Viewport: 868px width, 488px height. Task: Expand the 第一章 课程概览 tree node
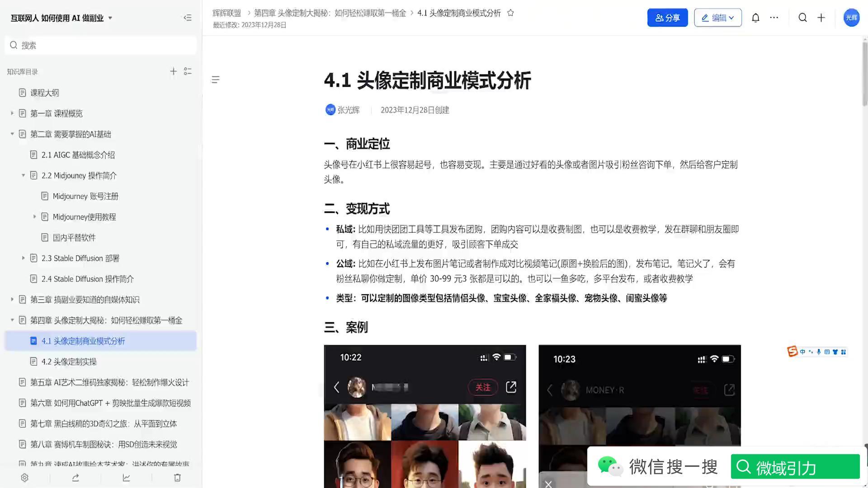tap(12, 113)
